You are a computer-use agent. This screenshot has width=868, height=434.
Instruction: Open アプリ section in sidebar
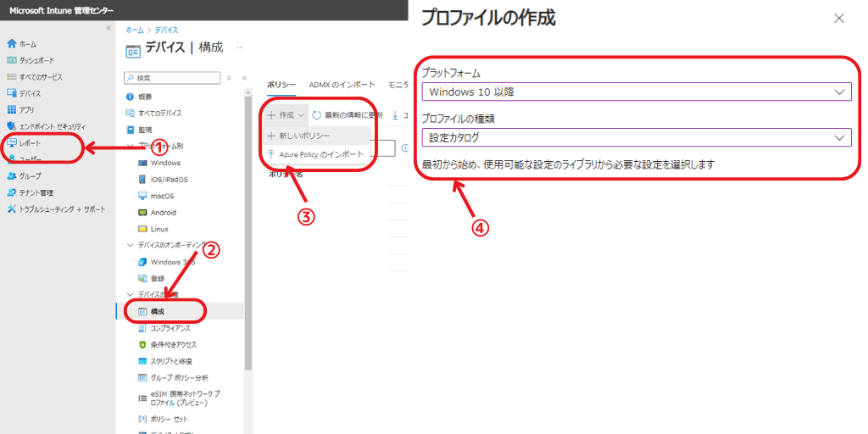point(21,109)
